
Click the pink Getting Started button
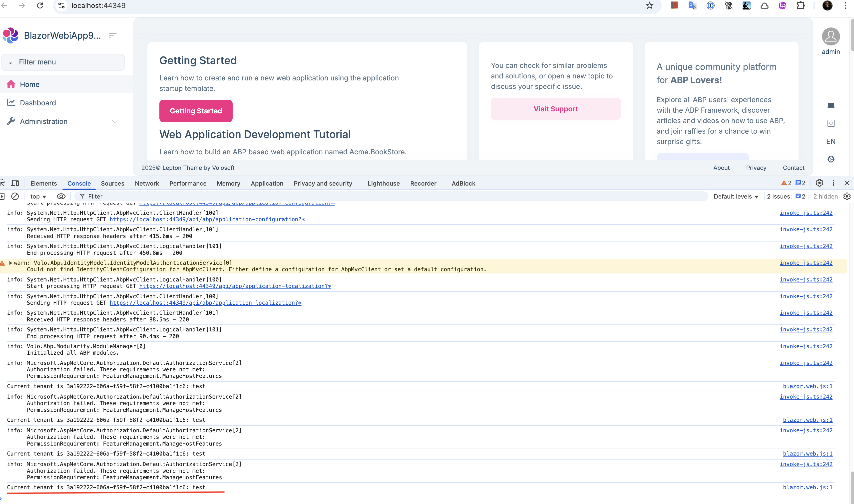pos(196,111)
